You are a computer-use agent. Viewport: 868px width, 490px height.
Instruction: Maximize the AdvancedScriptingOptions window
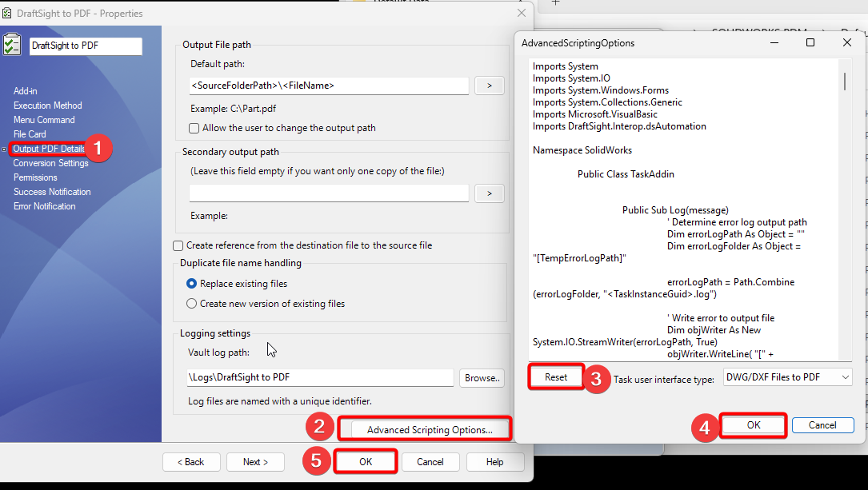click(x=810, y=42)
